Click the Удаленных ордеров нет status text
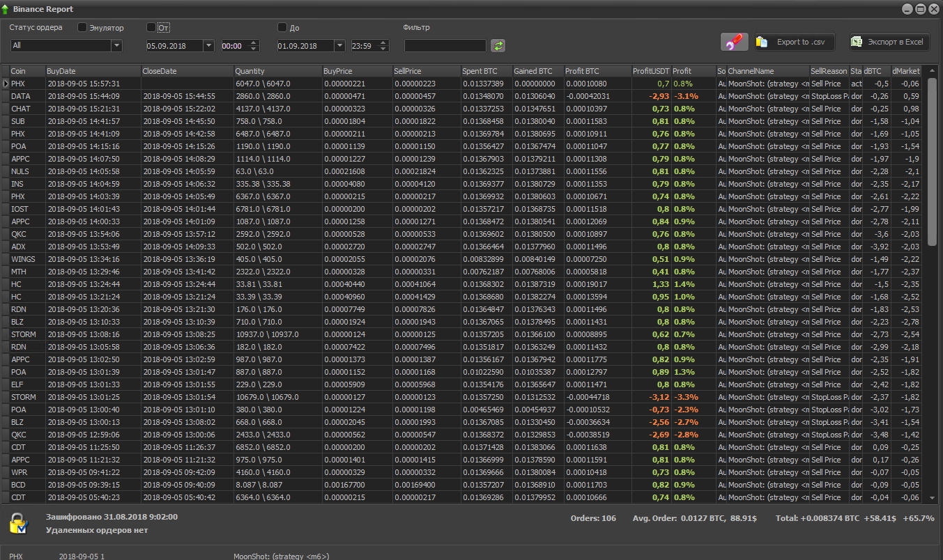 click(x=97, y=530)
